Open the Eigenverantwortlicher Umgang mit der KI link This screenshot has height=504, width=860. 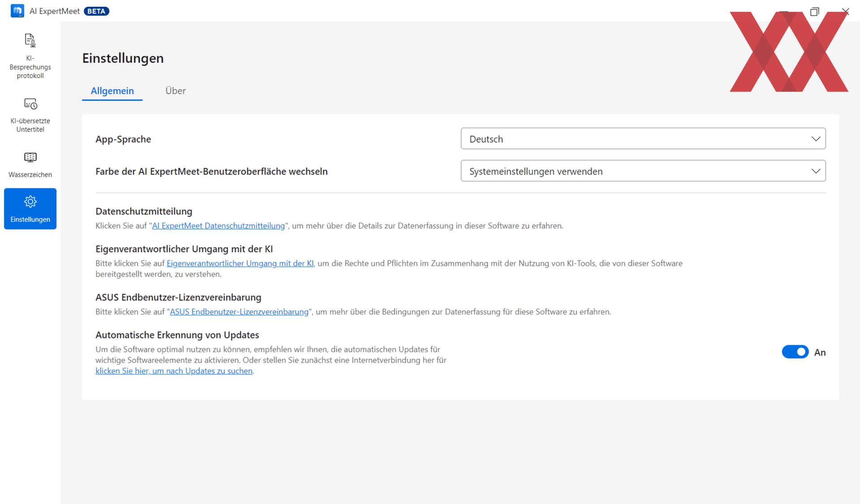coord(240,264)
